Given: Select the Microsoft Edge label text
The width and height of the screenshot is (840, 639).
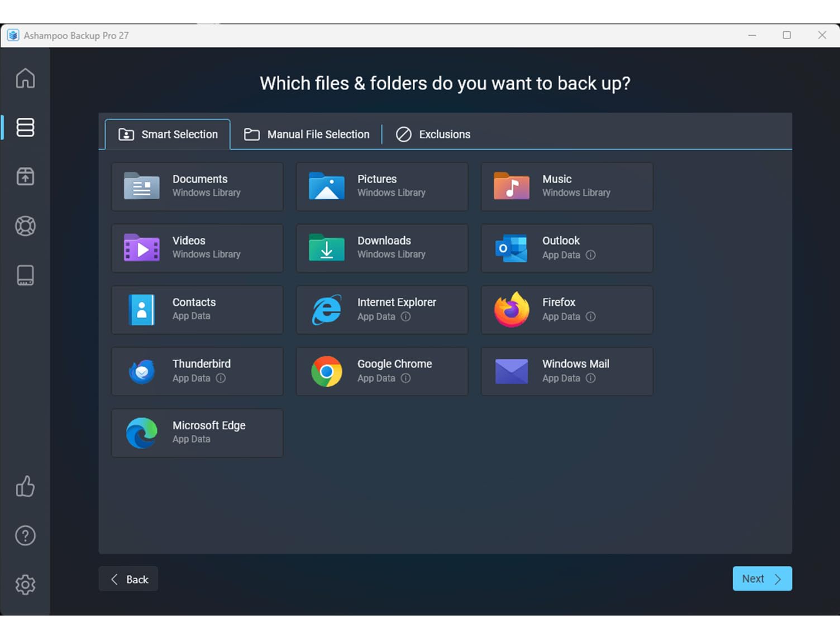Looking at the screenshot, I should [209, 426].
